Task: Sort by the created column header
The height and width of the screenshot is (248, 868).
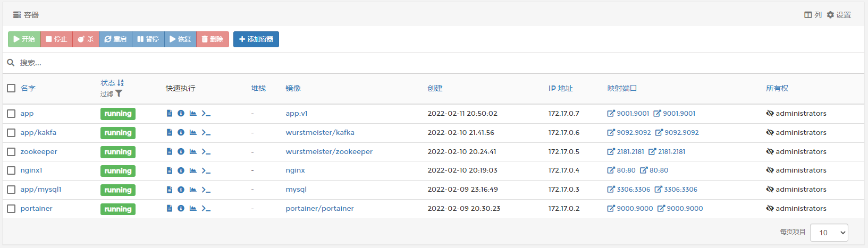Action: tap(435, 88)
